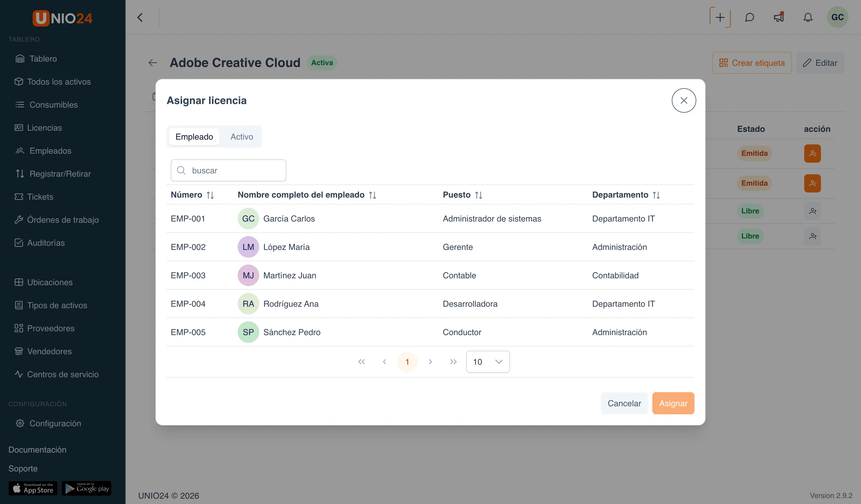Select employee Sánchez Pedro
The height and width of the screenshot is (504, 861).
coord(430,332)
